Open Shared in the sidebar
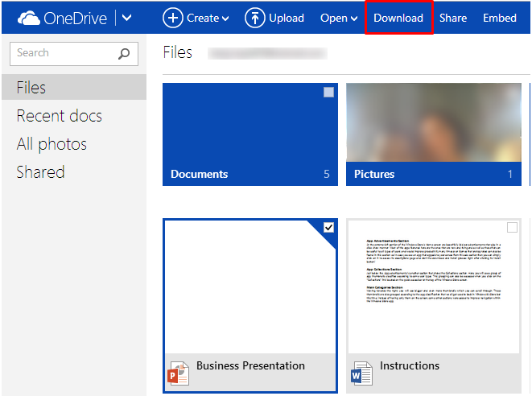Viewport: 532px width, 396px height. pyautogui.click(x=40, y=172)
